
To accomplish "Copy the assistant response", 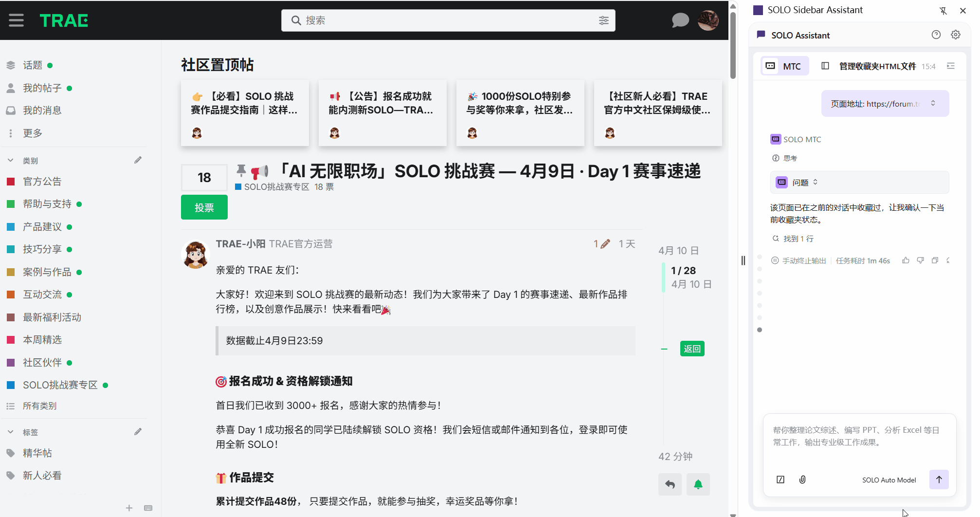I will (935, 260).
